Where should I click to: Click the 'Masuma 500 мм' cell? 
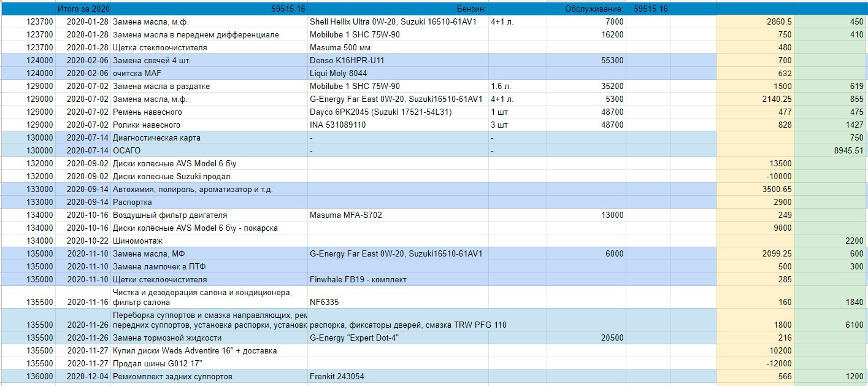pos(398,48)
